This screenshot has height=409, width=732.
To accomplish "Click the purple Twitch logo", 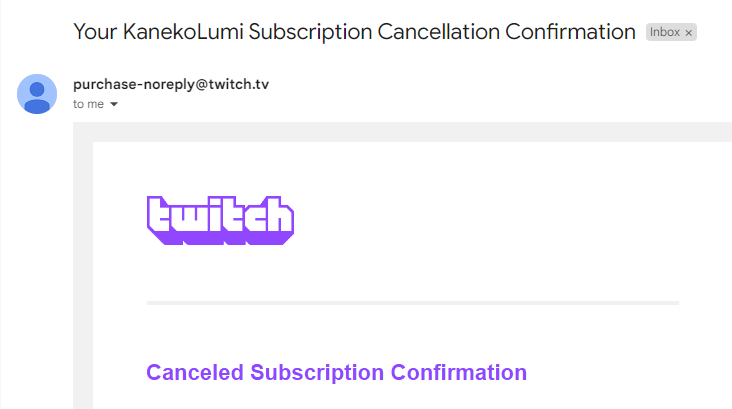I will [220, 220].
